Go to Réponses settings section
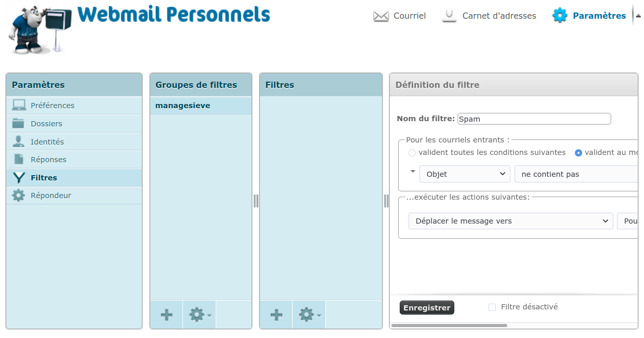The height and width of the screenshot is (338, 644). [48, 160]
